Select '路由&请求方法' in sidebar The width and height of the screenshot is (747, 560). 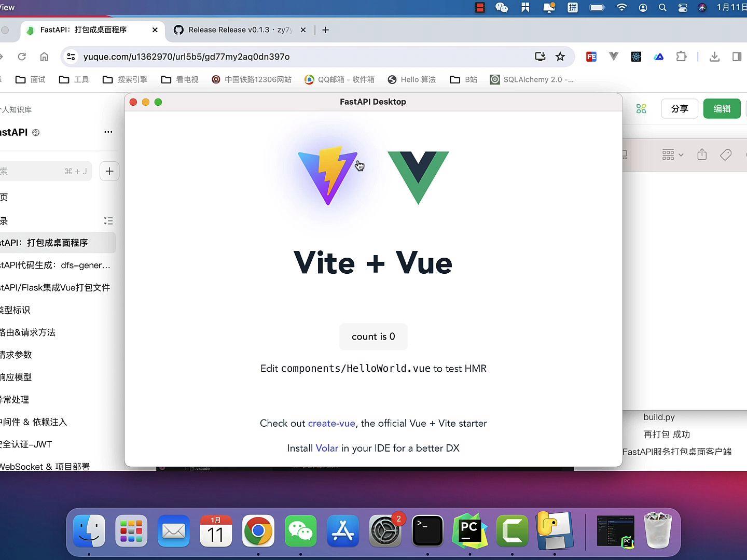27,332
